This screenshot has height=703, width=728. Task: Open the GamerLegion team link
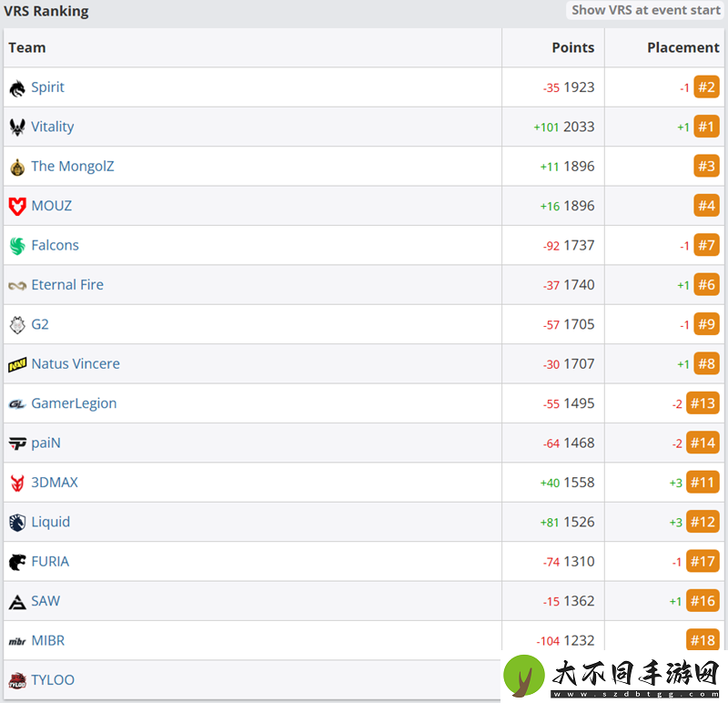point(74,403)
